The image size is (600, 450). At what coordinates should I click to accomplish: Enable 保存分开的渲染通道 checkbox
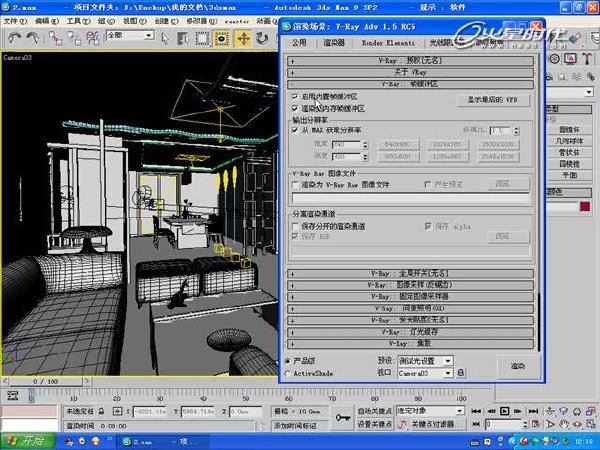(295, 226)
